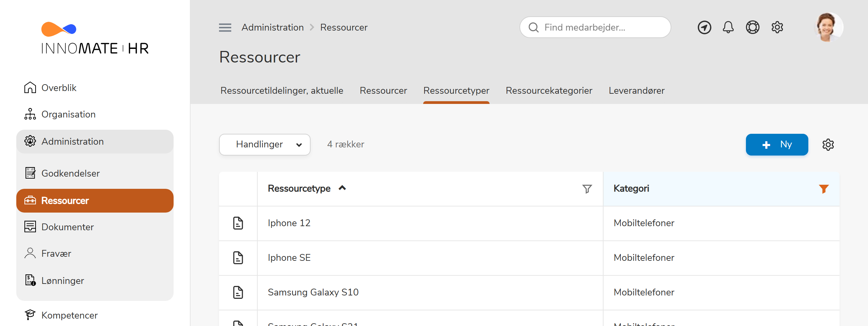Open the compass navigation icon

(704, 28)
